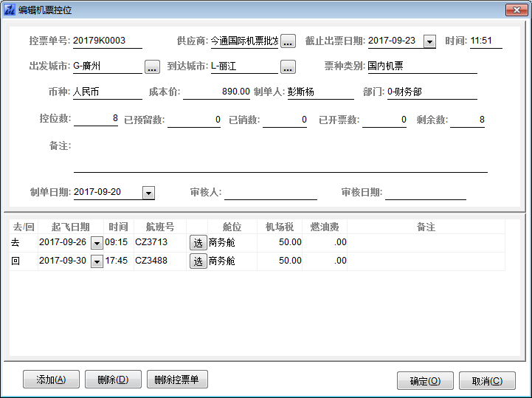
Task: Click 选 button for flight CZ3713
Action: [x=198, y=241]
